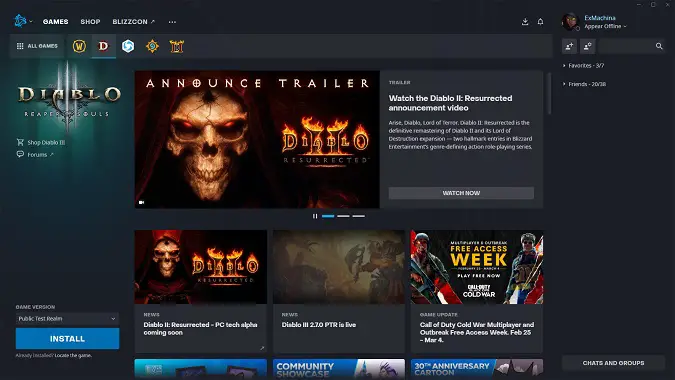Open the World of Warcraft game icon
The image size is (675, 380).
coord(79,46)
